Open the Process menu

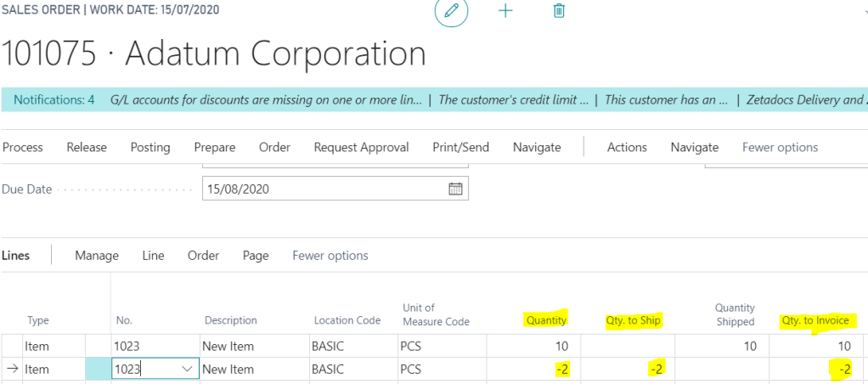pyautogui.click(x=23, y=147)
